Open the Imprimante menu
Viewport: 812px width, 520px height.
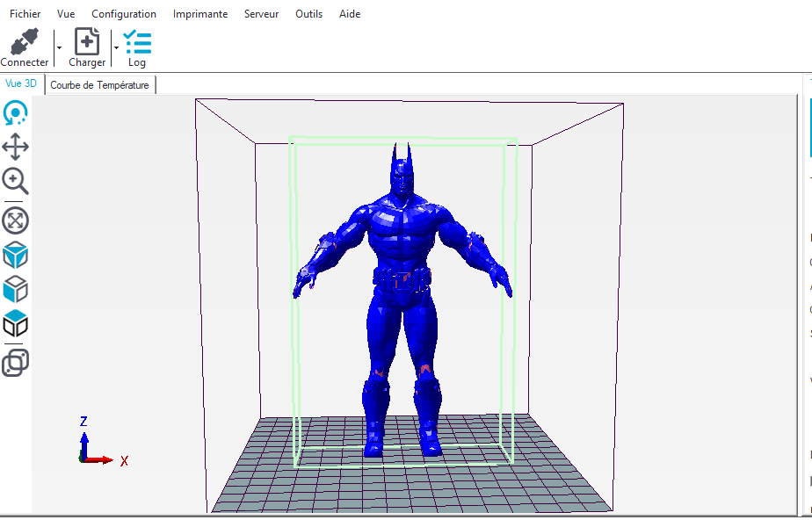(x=200, y=14)
